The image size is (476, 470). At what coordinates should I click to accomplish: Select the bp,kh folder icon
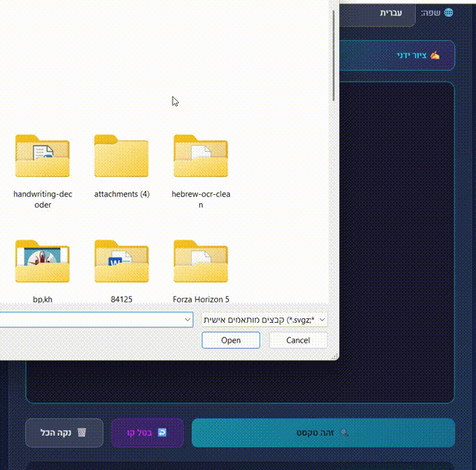42,262
